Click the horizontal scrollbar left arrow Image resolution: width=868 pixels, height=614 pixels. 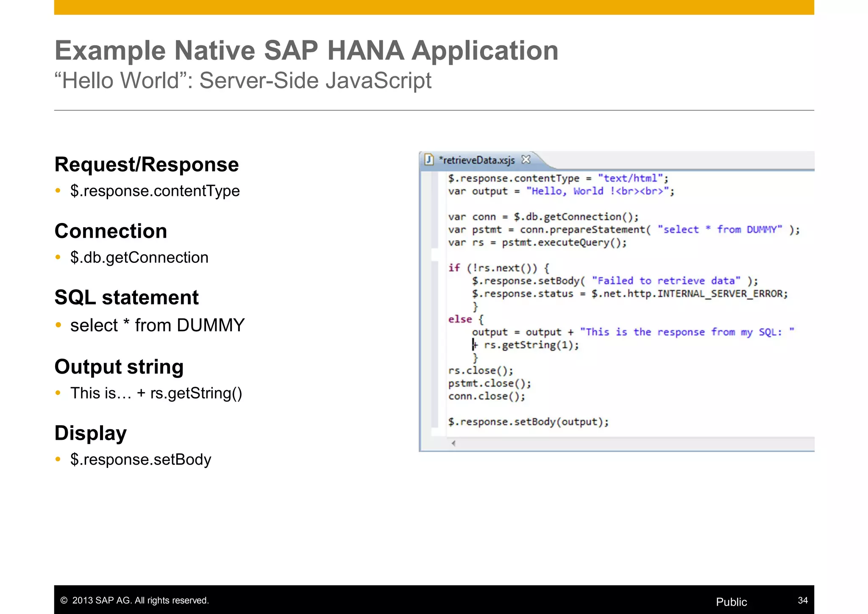(453, 444)
